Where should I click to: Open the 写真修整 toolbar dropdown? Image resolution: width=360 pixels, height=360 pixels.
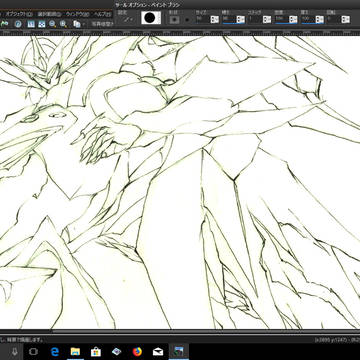[x=103, y=24]
